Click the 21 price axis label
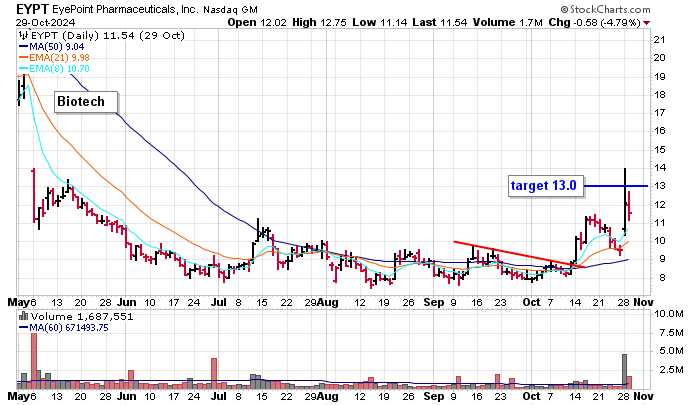Image resolution: width=700 pixels, height=405 pixels. tap(659, 40)
